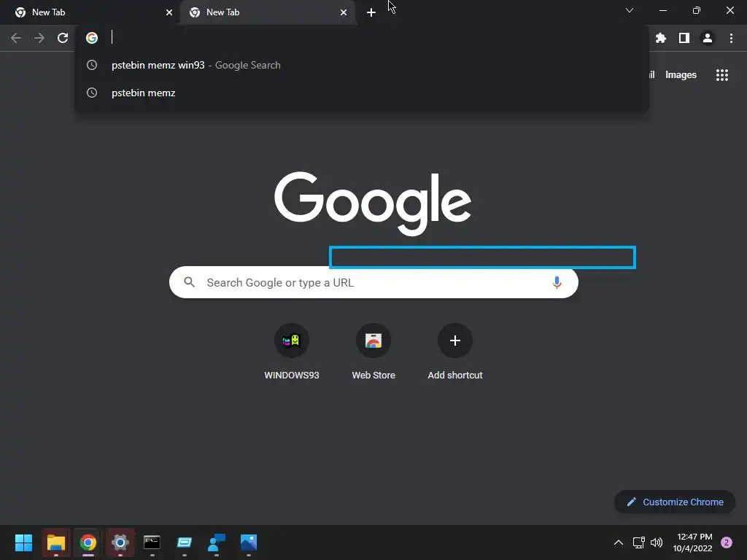
Task: Go back with the back arrow
Action: [x=16, y=38]
